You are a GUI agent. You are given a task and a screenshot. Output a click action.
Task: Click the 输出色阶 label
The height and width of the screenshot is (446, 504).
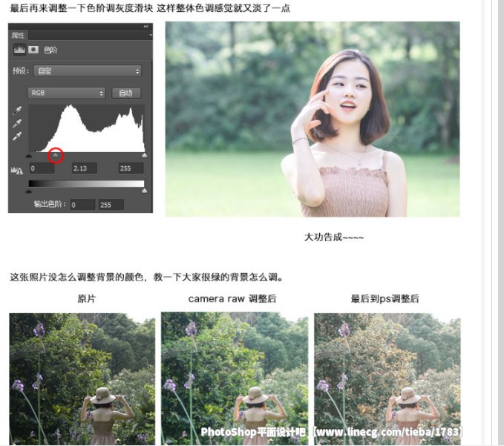pos(50,204)
